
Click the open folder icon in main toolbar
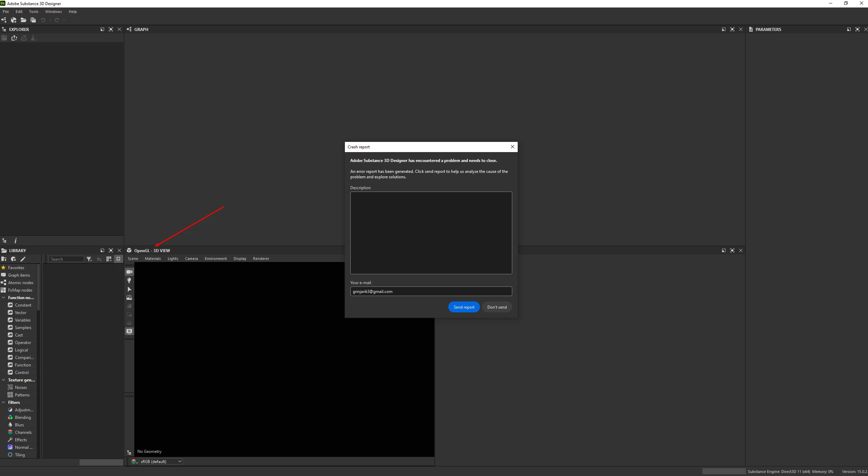(x=23, y=20)
